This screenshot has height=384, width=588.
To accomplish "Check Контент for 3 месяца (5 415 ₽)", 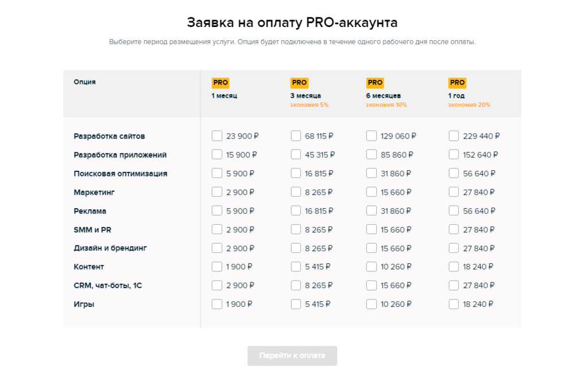I will (296, 267).
